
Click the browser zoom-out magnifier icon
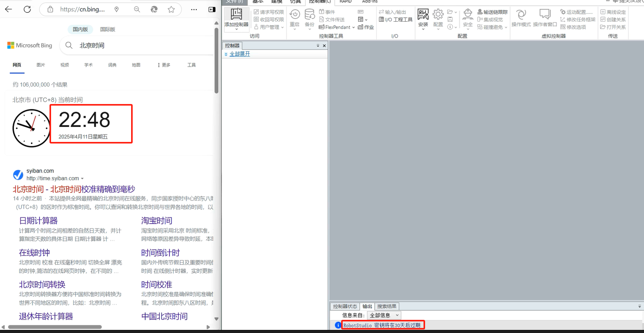[137, 9]
